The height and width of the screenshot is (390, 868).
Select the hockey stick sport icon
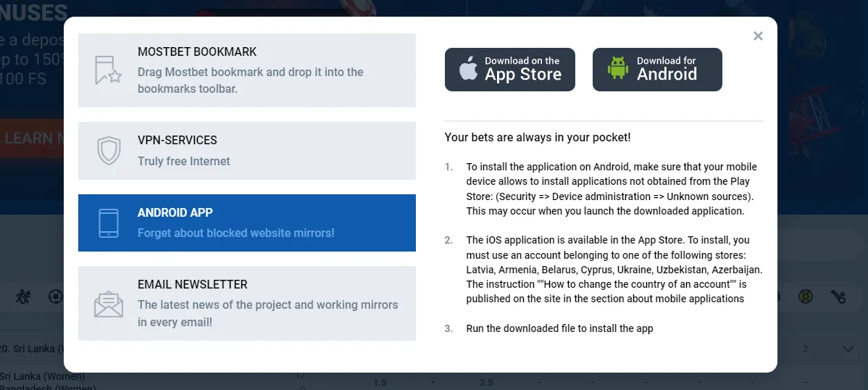[838, 296]
